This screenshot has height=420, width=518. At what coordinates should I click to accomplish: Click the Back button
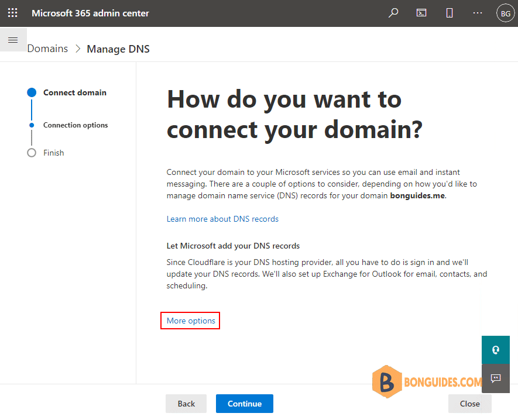coord(186,404)
